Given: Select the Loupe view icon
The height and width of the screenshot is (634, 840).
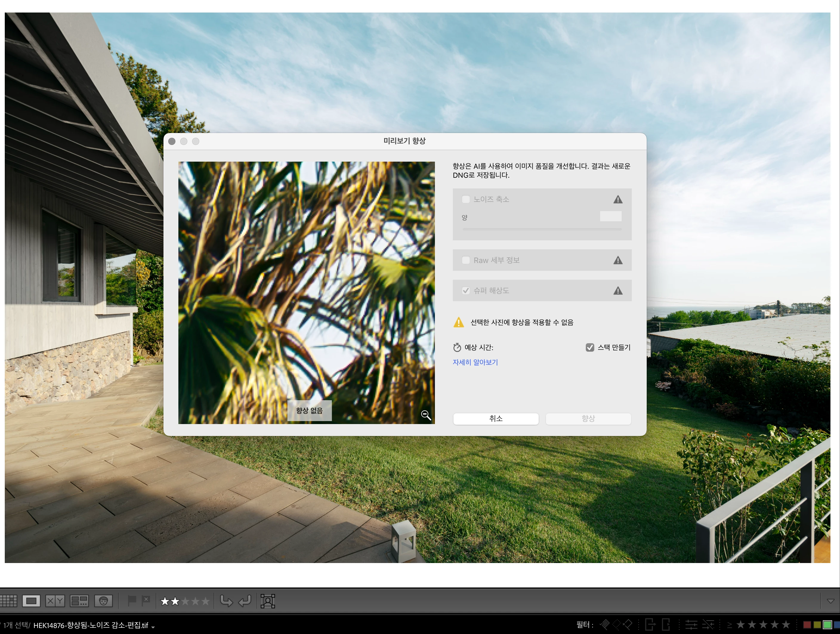Looking at the screenshot, I should click(x=31, y=601).
